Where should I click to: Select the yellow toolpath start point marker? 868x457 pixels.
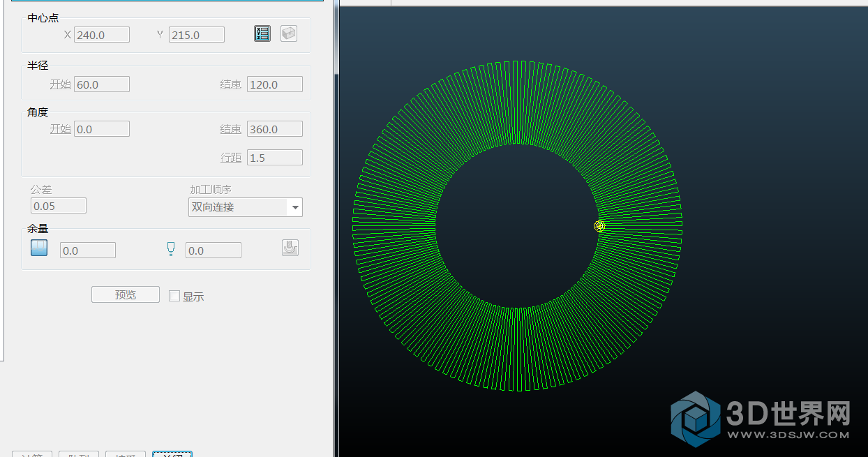click(599, 226)
